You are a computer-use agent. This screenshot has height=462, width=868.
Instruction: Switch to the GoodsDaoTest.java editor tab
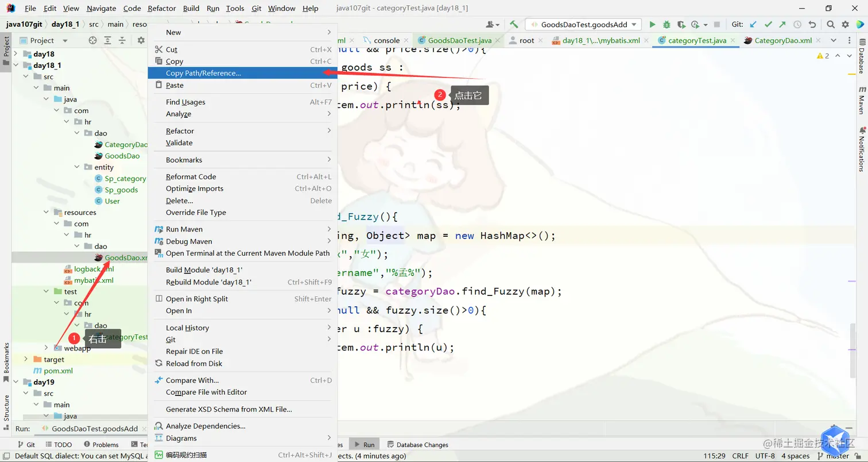[459, 40]
